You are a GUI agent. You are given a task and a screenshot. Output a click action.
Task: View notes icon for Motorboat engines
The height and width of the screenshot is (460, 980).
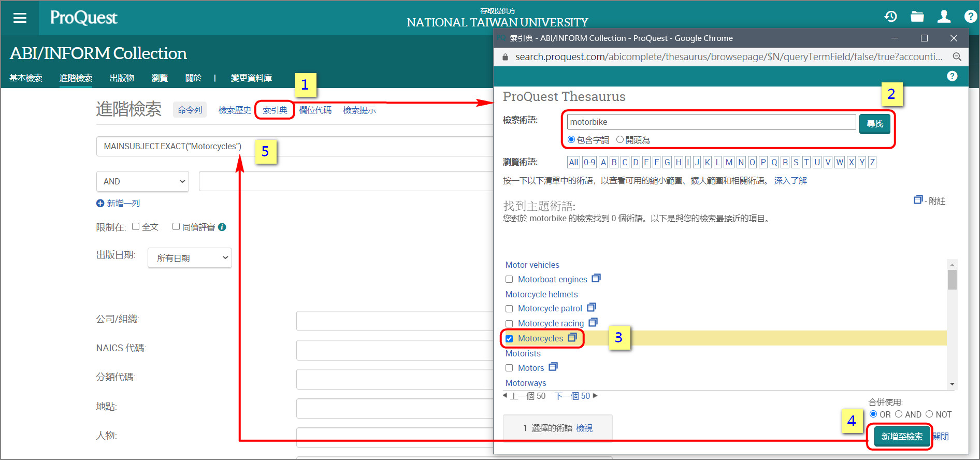tap(596, 278)
